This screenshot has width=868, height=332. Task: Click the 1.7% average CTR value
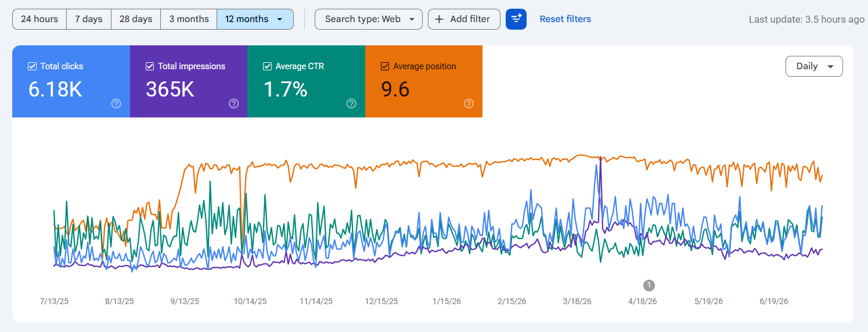click(x=285, y=90)
